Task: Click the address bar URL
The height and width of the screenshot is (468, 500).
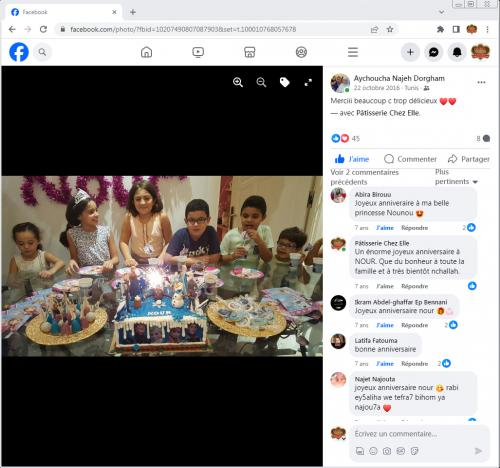Action: (183, 29)
